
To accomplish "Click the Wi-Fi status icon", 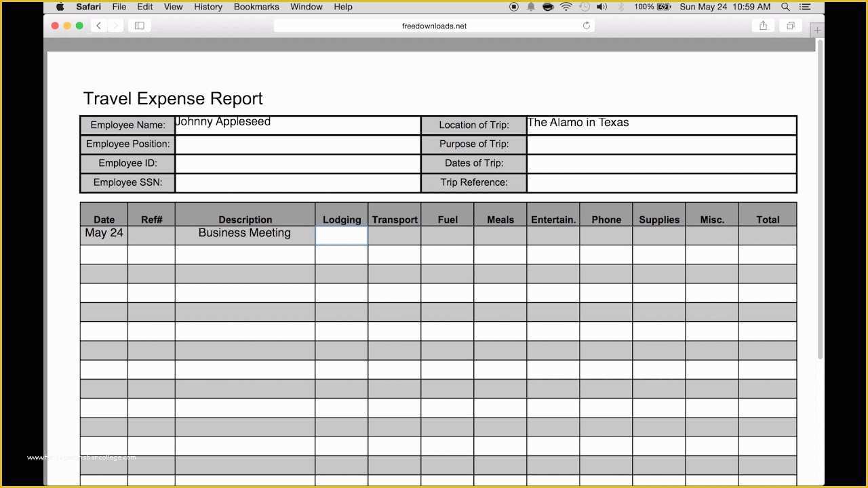I will point(566,7).
